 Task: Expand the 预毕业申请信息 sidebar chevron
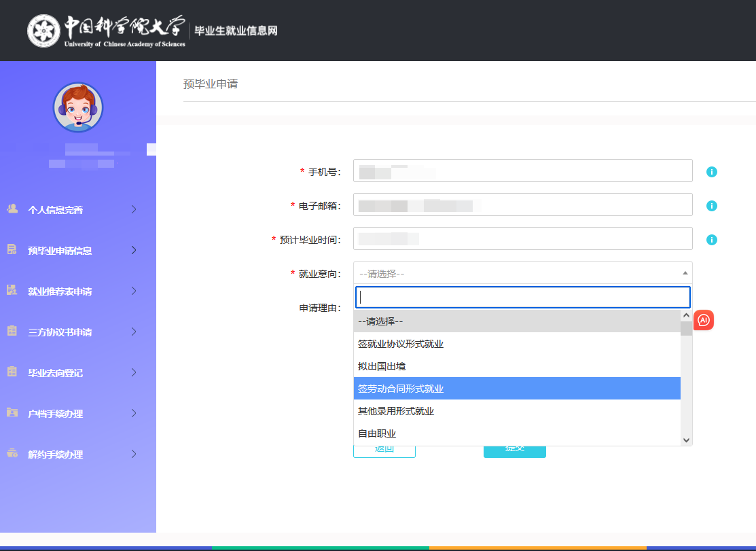point(134,250)
